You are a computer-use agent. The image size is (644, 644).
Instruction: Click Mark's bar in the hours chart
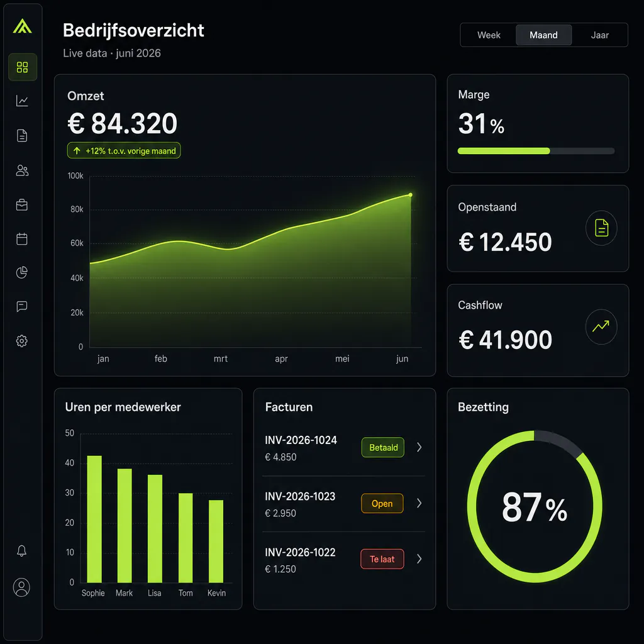[125, 526]
